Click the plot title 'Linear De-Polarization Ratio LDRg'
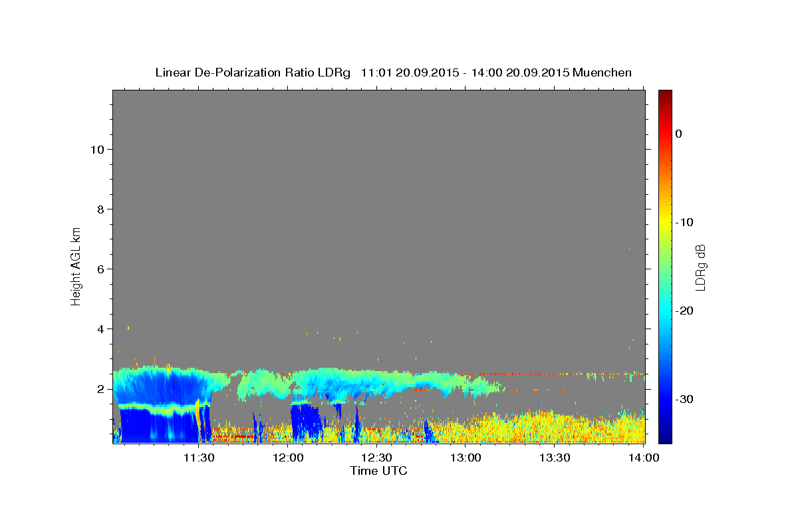 pyautogui.click(x=253, y=72)
